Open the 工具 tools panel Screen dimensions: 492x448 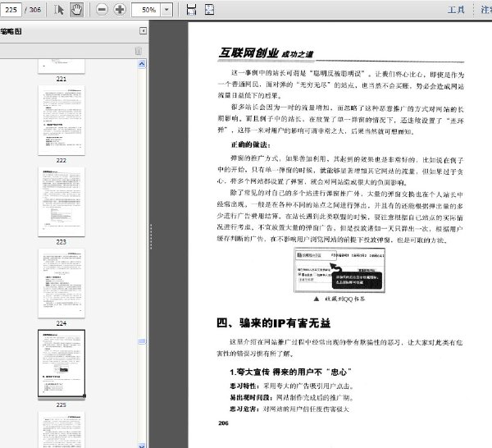click(x=456, y=10)
